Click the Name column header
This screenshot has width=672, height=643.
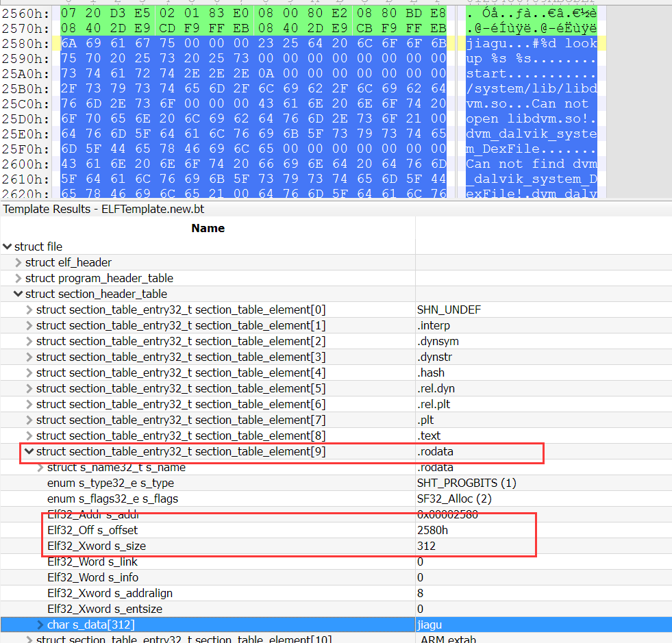pyautogui.click(x=208, y=228)
